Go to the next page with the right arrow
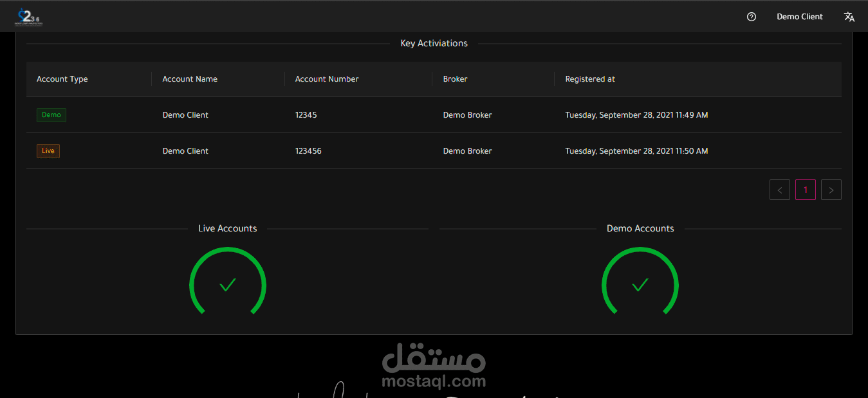This screenshot has height=398, width=868. point(831,189)
